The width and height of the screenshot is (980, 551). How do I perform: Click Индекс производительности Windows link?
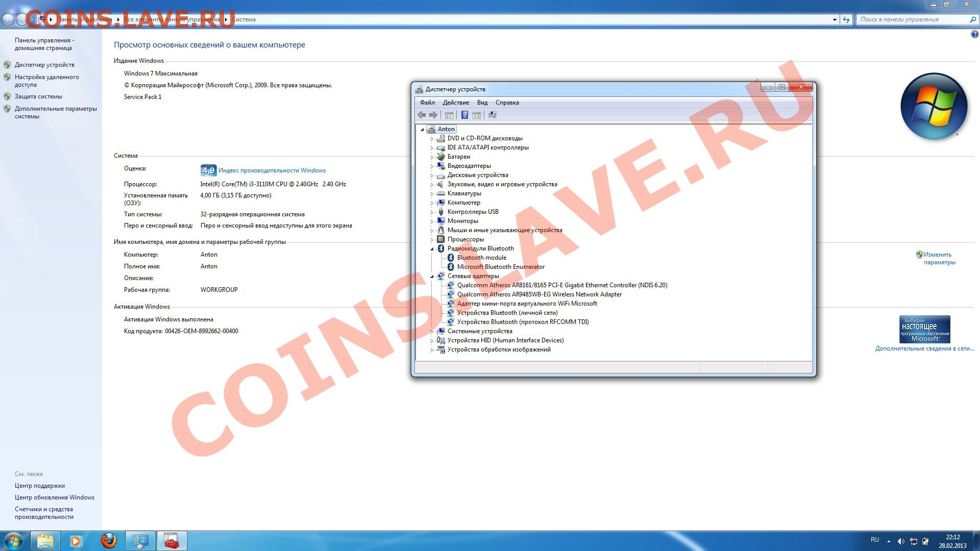pyautogui.click(x=272, y=170)
